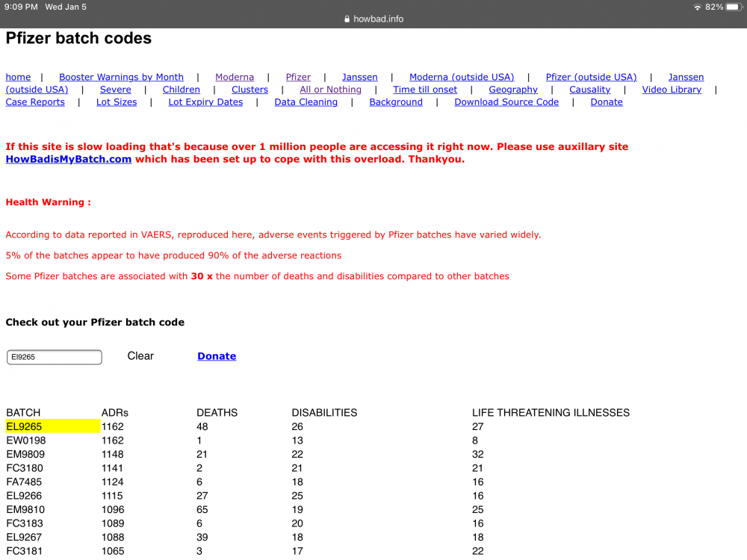This screenshot has height=560, width=747.
Task: Open Download Source Code link
Action: (506, 102)
